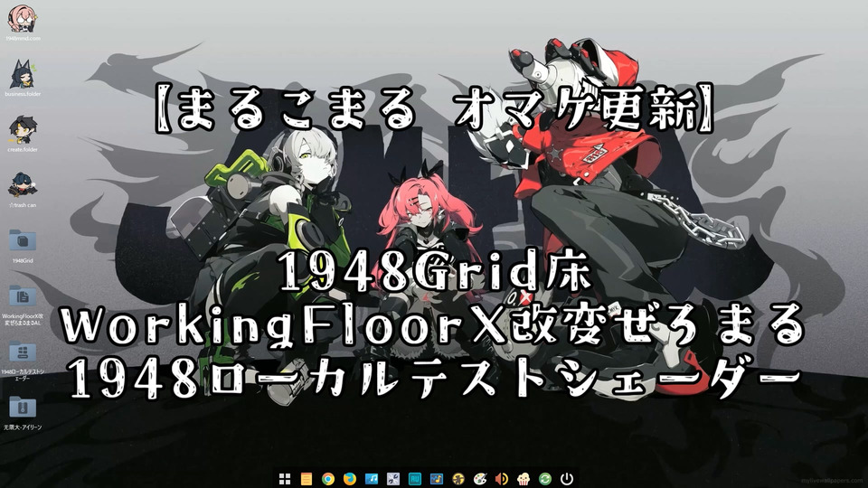Launch Firefox from the dock
Image resolution: width=868 pixels, height=488 pixels.
point(350,479)
